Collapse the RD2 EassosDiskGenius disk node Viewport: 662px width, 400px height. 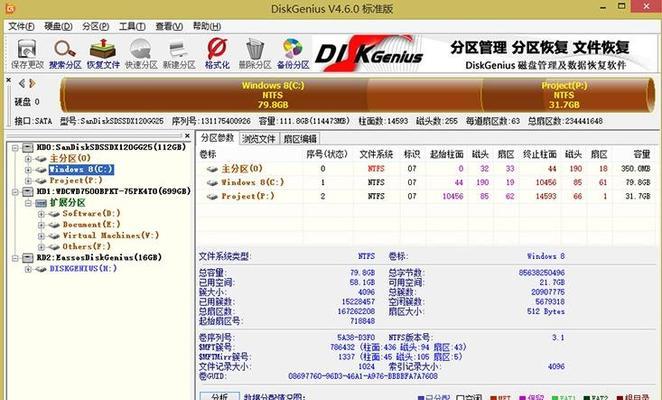click(15, 258)
